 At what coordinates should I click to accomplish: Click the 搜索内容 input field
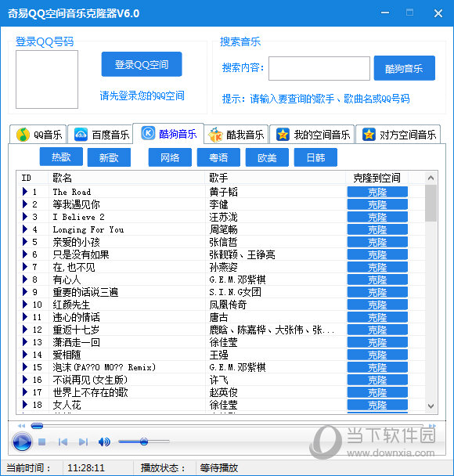(x=319, y=68)
